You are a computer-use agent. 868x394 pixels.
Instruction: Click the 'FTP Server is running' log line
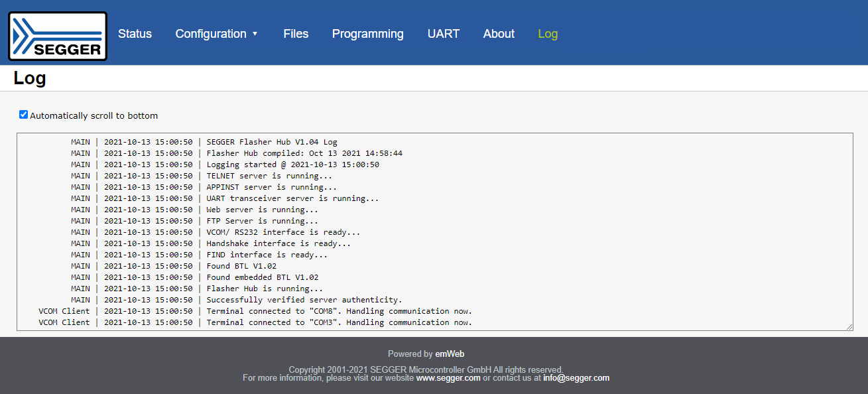click(x=262, y=221)
